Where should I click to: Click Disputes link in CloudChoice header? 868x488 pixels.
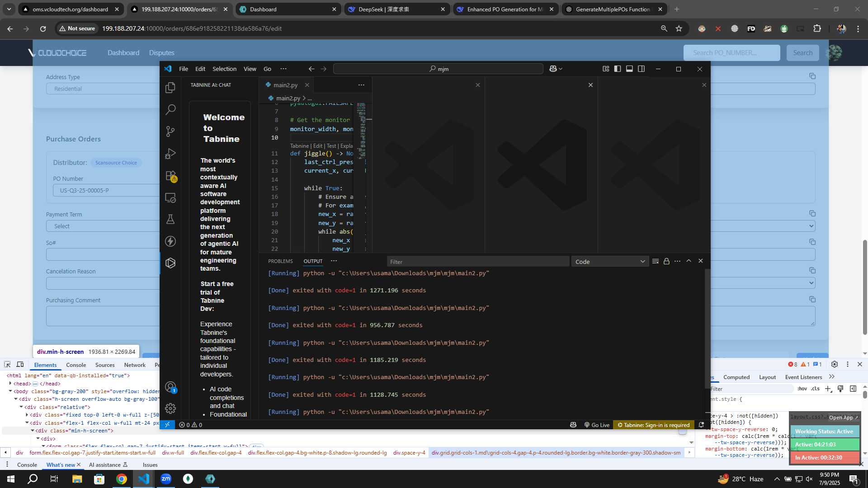click(161, 53)
